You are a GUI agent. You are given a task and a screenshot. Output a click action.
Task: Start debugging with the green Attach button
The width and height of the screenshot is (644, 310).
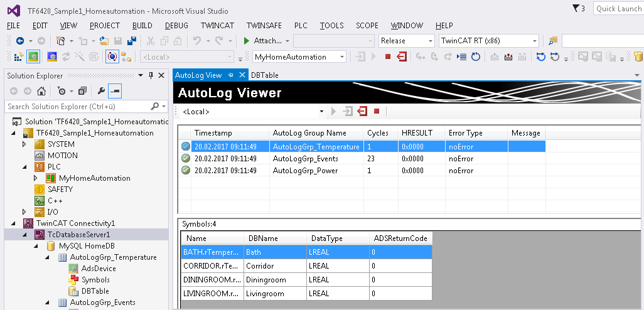(263, 41)
